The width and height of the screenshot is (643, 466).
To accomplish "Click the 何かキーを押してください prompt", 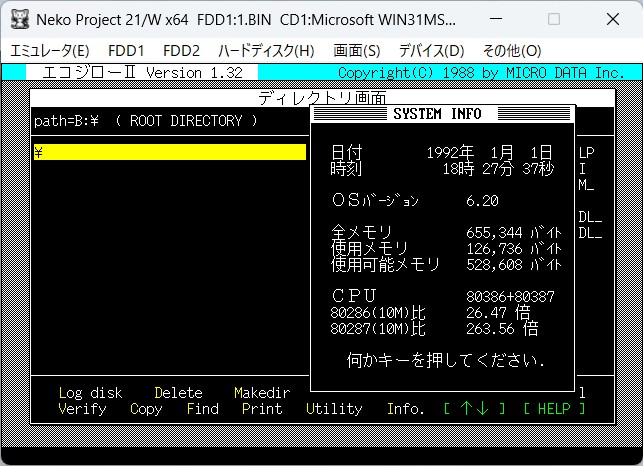I will click(x=446, y=359).
